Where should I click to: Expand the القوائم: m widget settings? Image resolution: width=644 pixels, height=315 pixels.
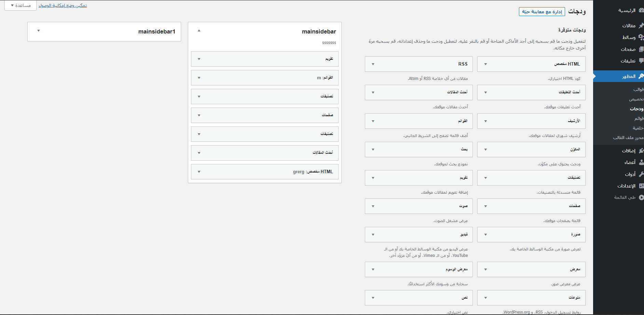pos(199,78)
